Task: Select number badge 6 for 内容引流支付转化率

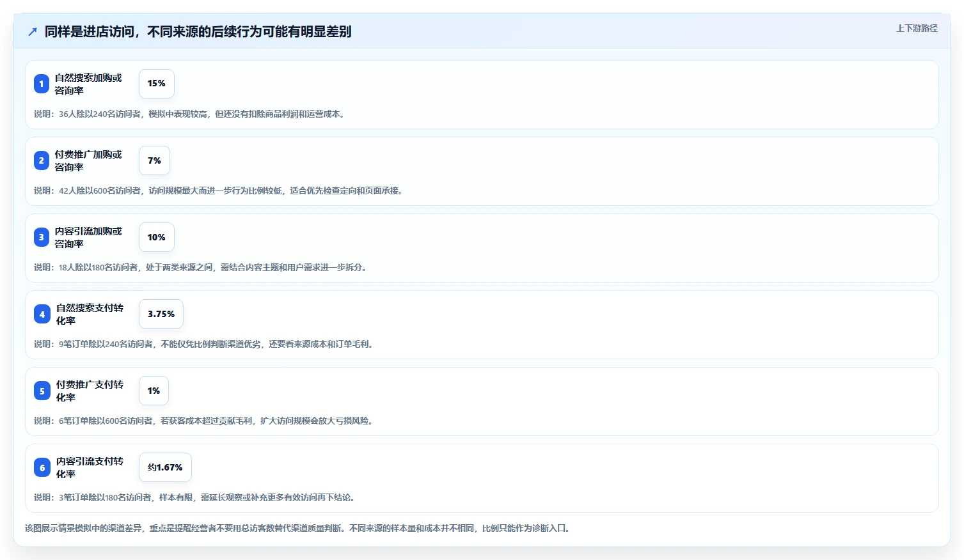Action: tap(42, 467)
